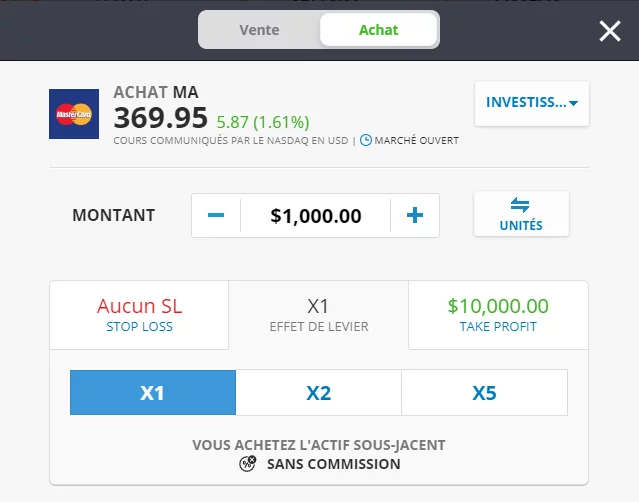Open the Effet de Levier tab

tap(318, 315)
